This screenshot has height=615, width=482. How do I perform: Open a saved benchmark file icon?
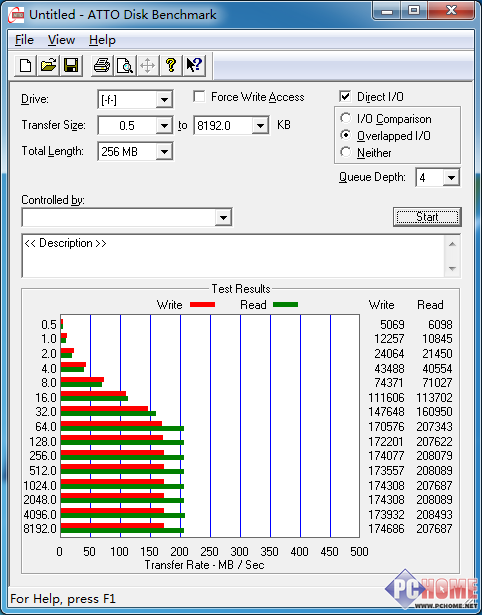tap(48, 65)
